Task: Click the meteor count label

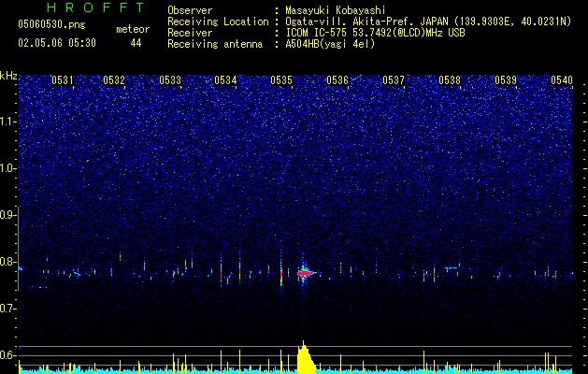Action: pyautogui.click(x=133, y=29)
